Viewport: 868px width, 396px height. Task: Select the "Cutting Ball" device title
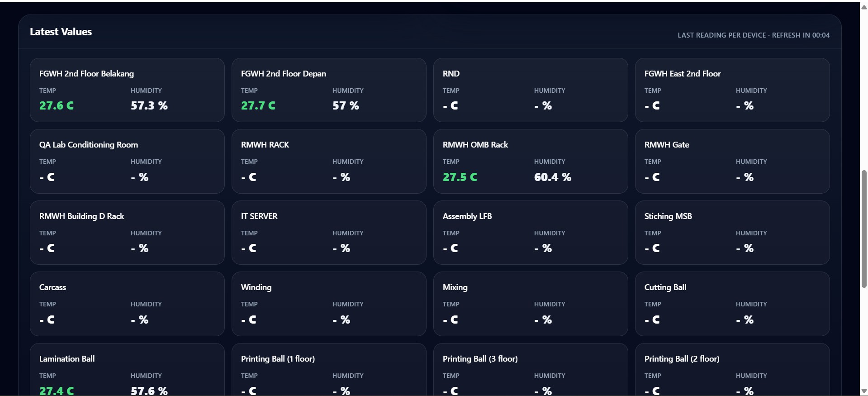665,287
